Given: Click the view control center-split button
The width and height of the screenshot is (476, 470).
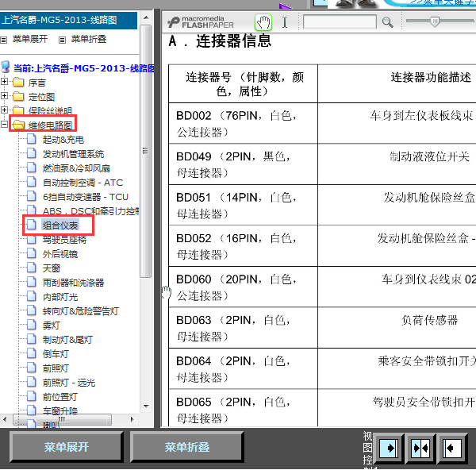Looking at the screenshot, I should 420,449.
